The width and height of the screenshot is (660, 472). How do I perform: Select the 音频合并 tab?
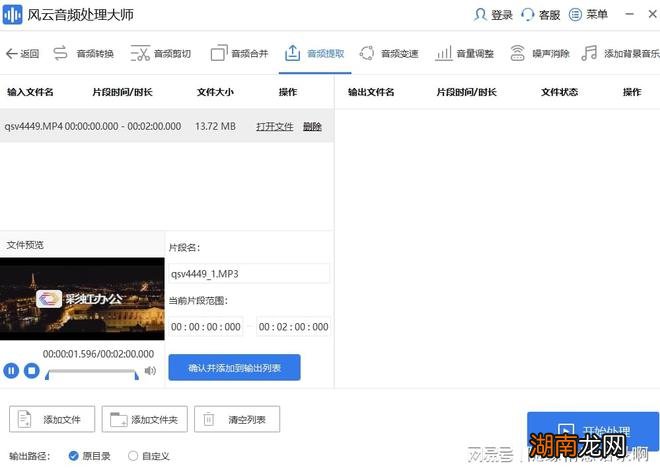tap(239, 53)
